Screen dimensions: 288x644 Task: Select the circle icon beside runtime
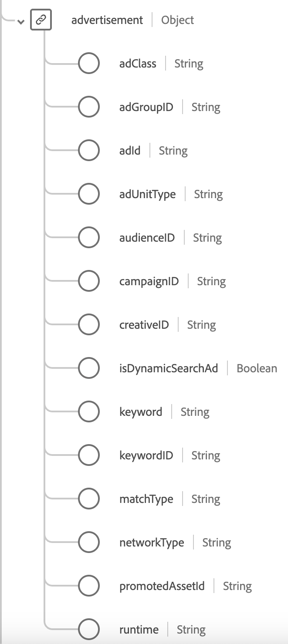pyautogui.click(x=89, y=630)
